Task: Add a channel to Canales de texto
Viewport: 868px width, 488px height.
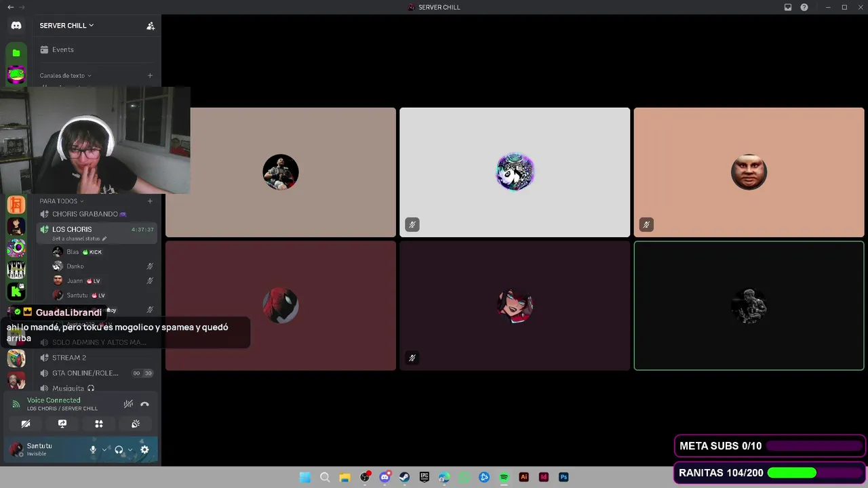Action: click(150, 76)
